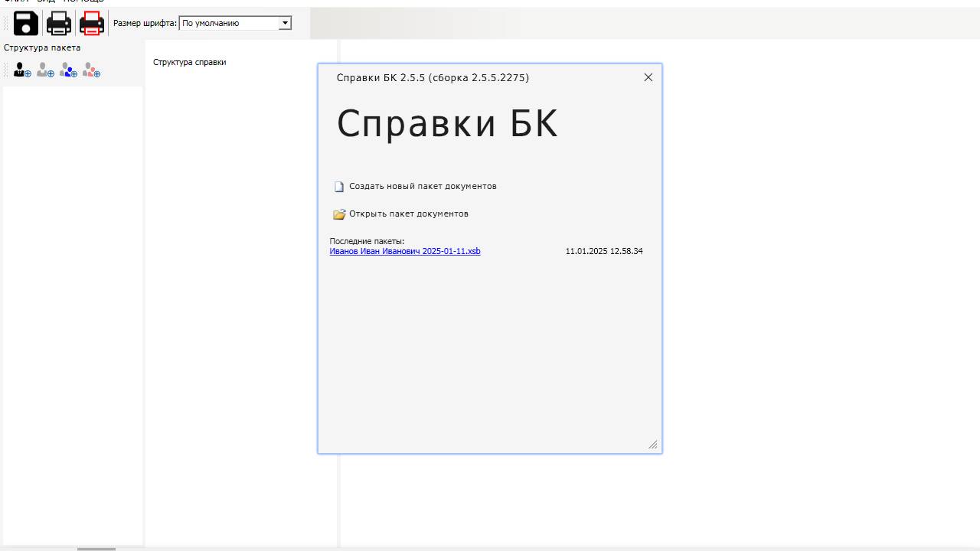This screenshot has width=980, height=551.
Task: Click the blue person-plus icon
Action: pyautogui.click(x=68, y=70)
